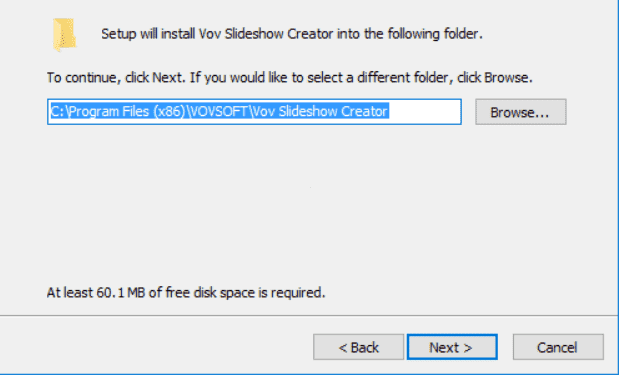Image resolution: width=622 pixels, height=375 pixels.
Task: Click the yellow folder icon
Action: (x=64, y=35)
